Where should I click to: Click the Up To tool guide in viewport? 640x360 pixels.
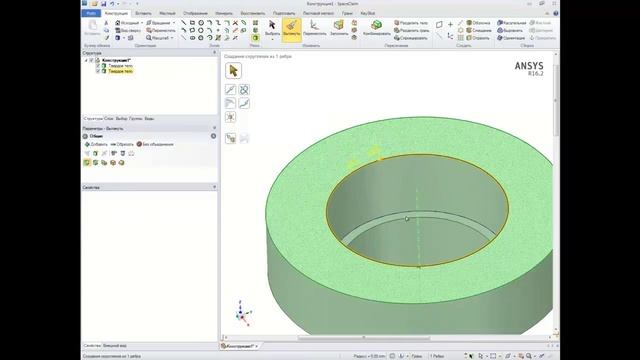coord(230,138)
